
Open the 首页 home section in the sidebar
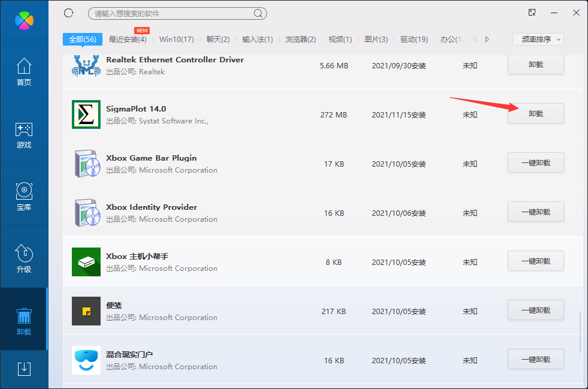[x=24, y=72]
